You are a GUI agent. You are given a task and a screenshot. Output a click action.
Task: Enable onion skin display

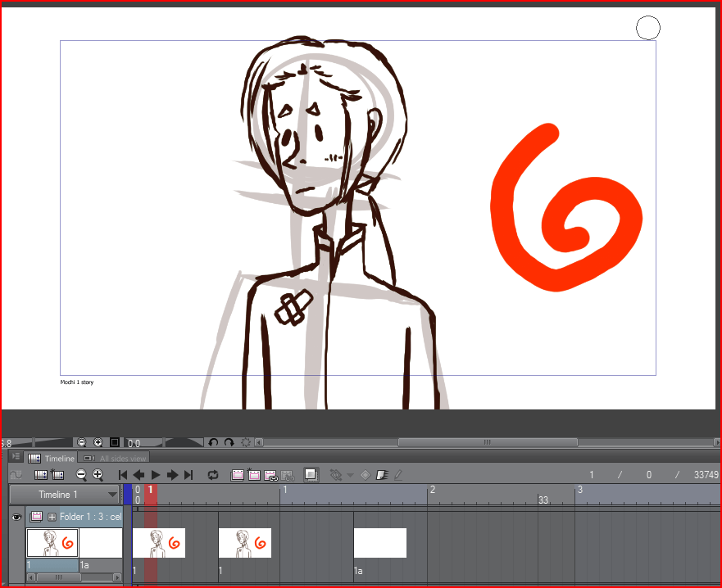(x=311, y=475)
